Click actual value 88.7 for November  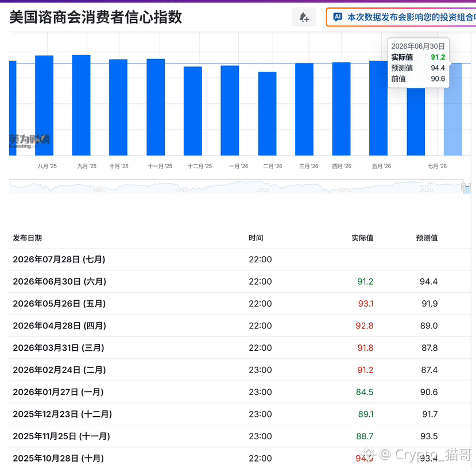coord(365,436)
